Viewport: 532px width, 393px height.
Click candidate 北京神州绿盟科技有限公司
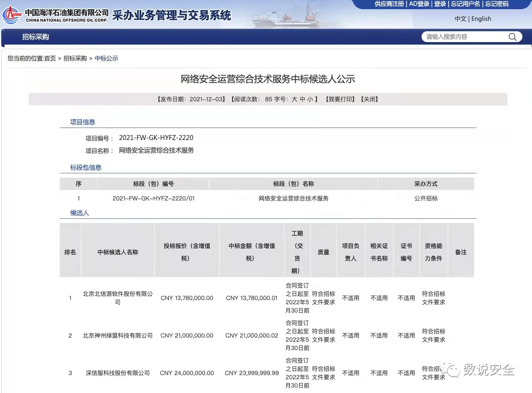118,335
